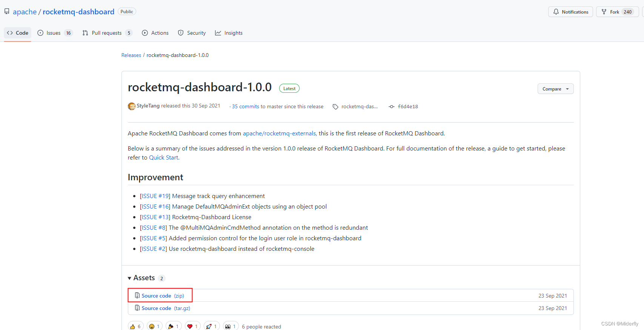
Task: Open ISSUE #2 link
Action: click(x=154, y=249)
